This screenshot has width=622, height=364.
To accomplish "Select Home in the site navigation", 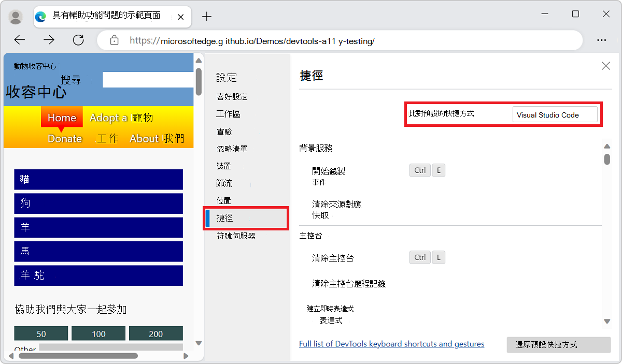I will (x=61, y=118).
